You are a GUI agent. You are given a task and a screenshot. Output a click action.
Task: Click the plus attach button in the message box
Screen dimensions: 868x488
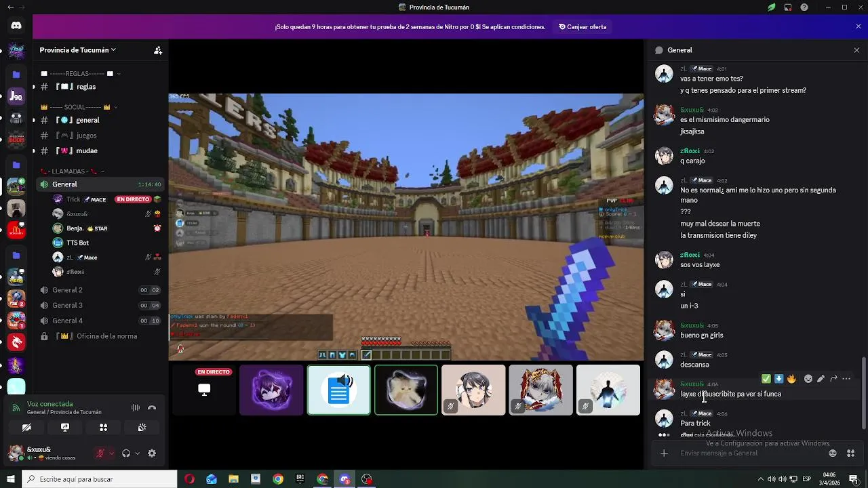pos(665,453)
